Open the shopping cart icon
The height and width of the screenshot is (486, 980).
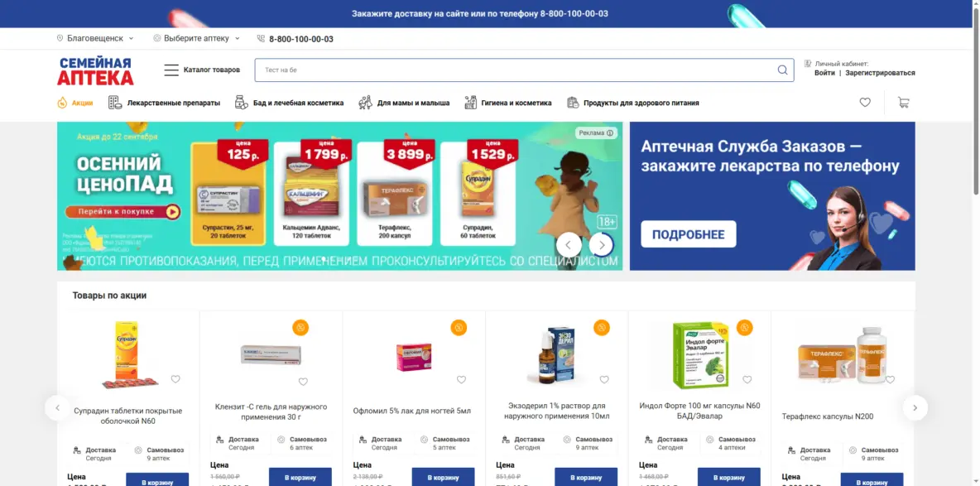903,103
